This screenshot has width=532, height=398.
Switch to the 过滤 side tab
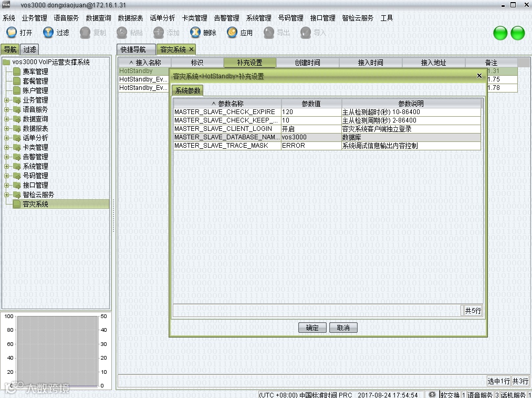click(29, 49)
